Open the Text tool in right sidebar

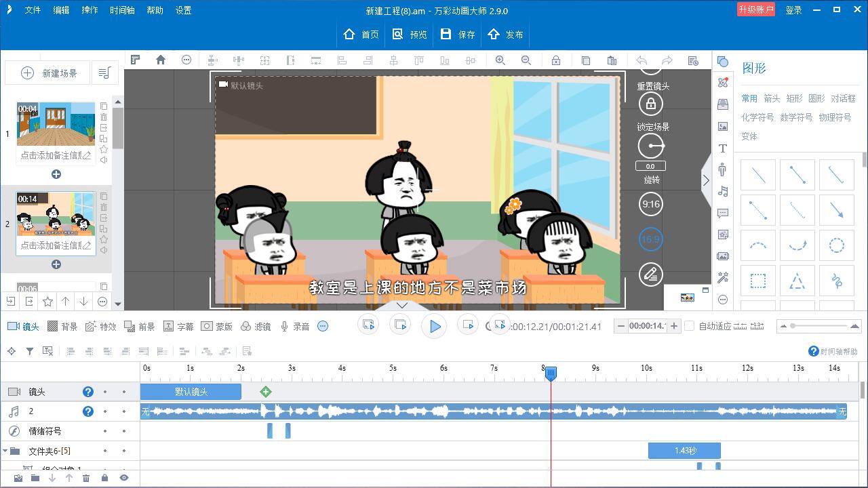click(723, 148)
